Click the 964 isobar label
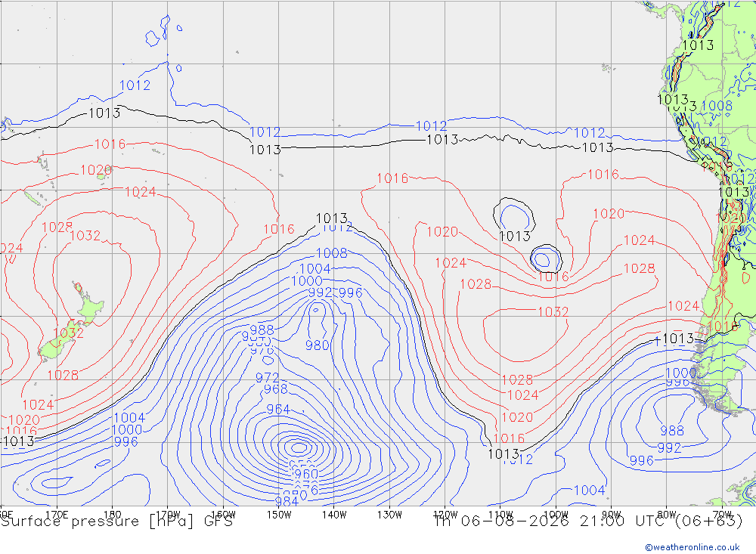Screen dimensions: 756x554 tap(278, 410)
